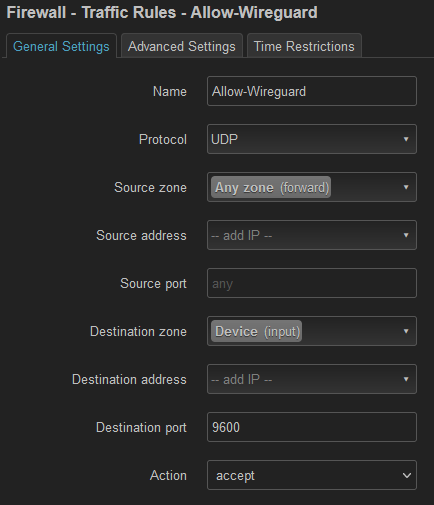Expand Source zone dropdown arrow
434x505 pixels.
tap(406, 187)
